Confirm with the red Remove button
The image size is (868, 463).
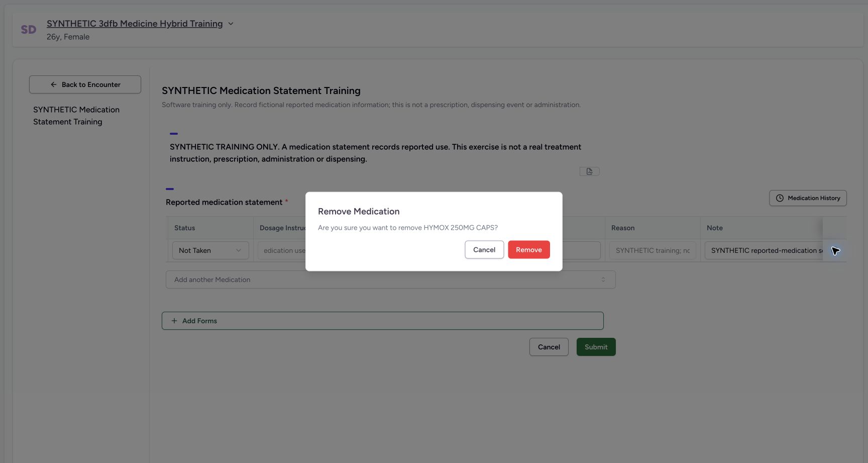pyautogui.click(x=529, y=250)
